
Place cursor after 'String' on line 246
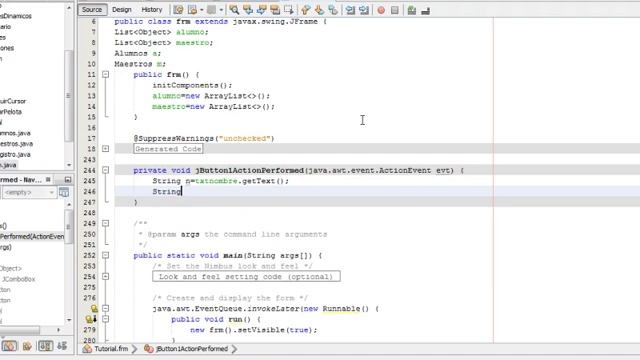click(x=181, y=192)
